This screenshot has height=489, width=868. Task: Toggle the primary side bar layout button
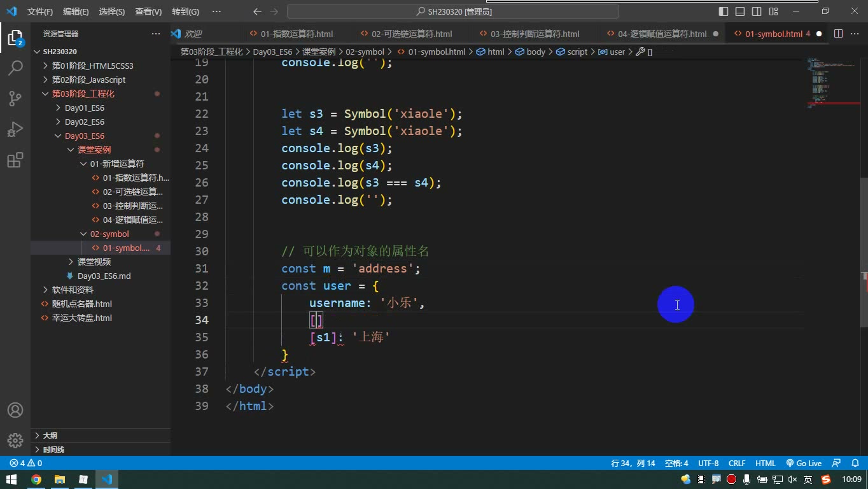tap(724, 11)
